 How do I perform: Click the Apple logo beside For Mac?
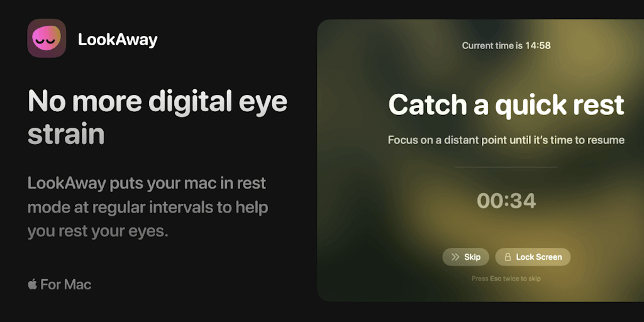point(33,284)
